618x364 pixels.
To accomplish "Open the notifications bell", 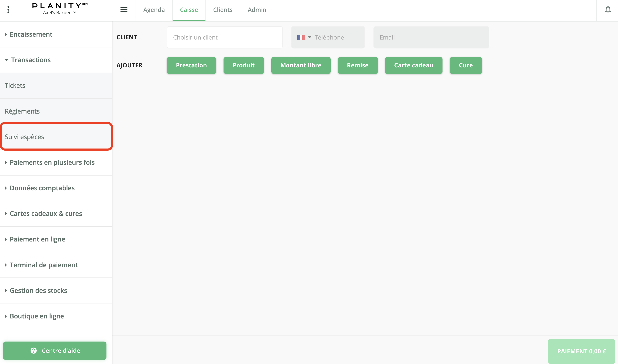I will point(608,10).
